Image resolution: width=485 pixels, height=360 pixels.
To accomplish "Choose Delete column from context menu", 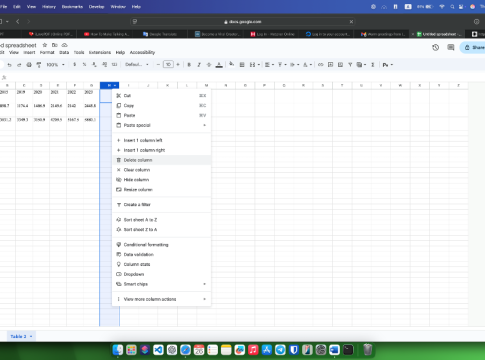I will tap(161, 160).
